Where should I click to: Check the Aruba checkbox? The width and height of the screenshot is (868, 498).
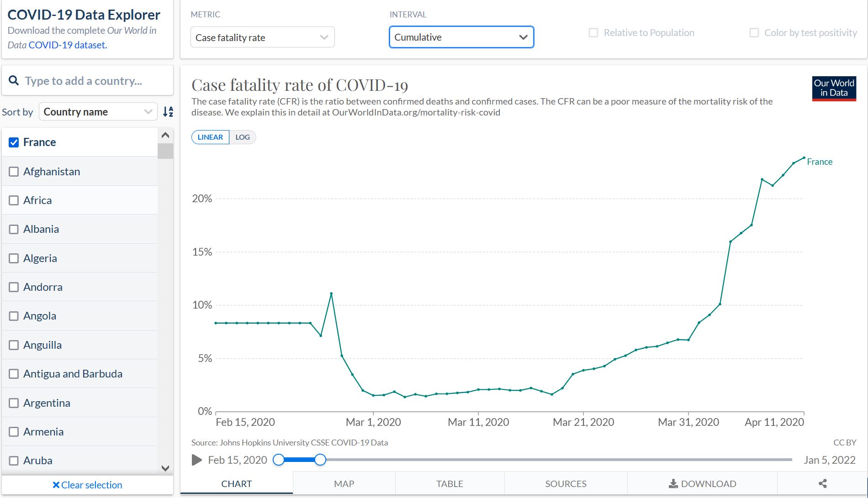(14, 461)
